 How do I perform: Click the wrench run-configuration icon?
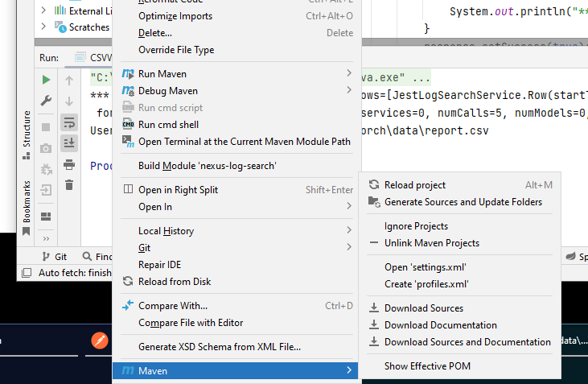tap(47, 101)
